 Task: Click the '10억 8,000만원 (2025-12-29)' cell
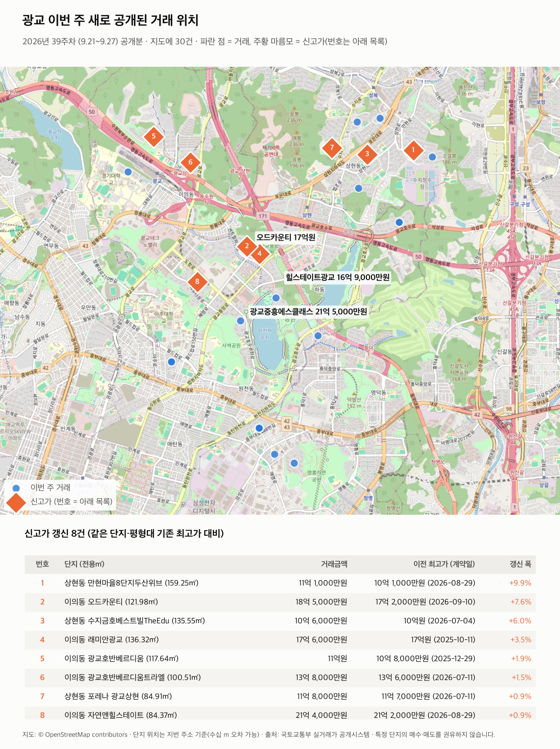(426, 658)
